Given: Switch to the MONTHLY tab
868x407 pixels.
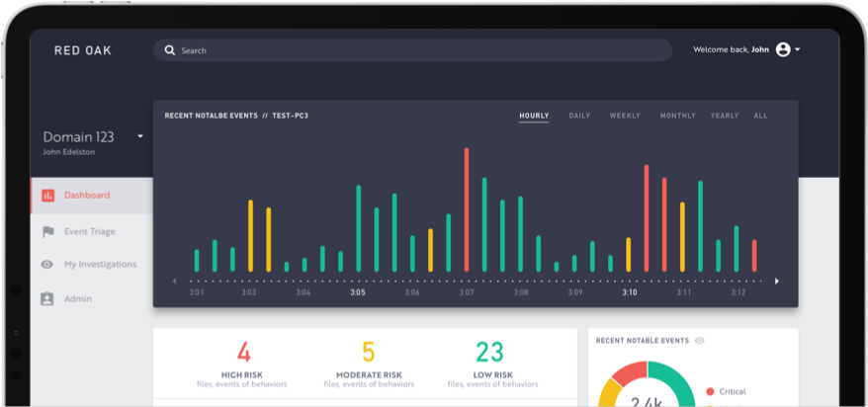Looking at the screenshot, I should click(677, 117).
